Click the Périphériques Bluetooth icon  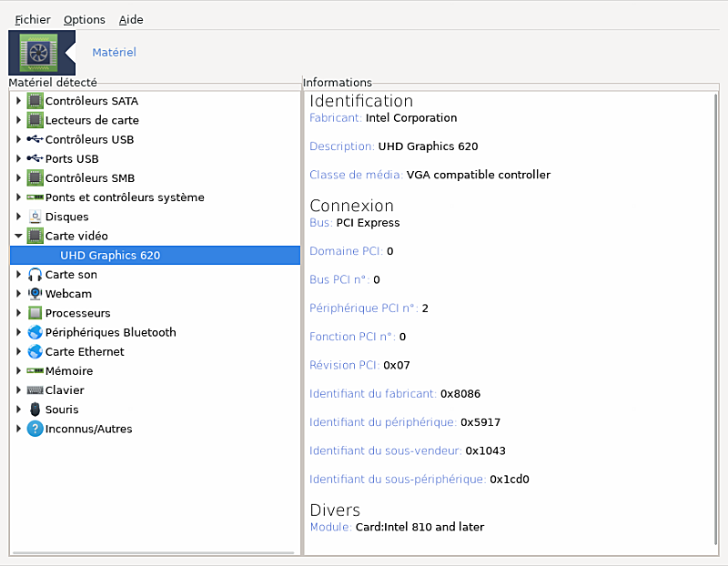pyautogui.click(x=35, y=332)
